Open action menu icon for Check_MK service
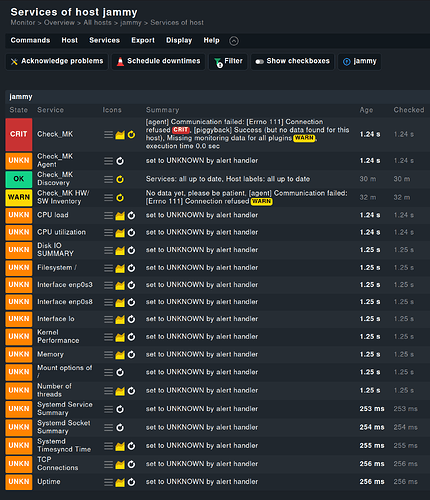The width and height of the screenshot is (430, 500). [108, 134]
